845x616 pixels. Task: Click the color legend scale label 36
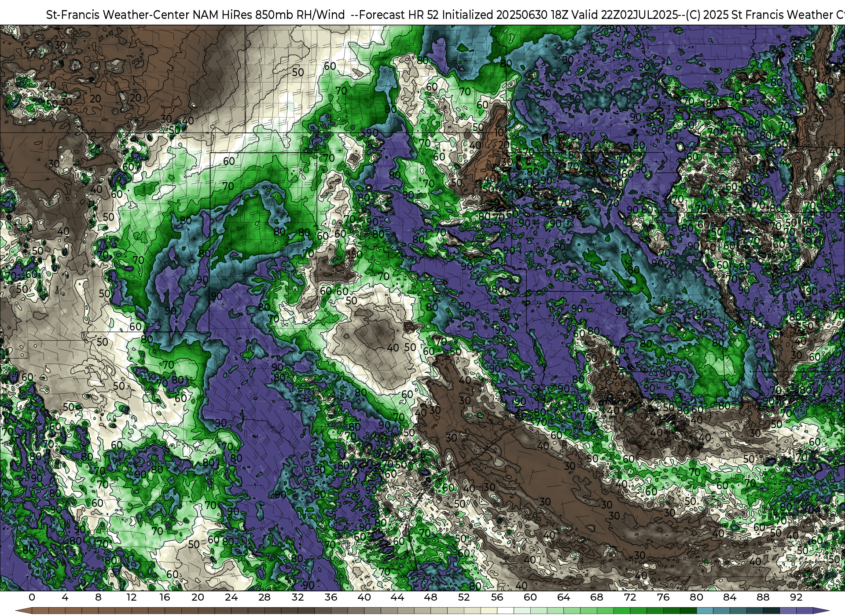pos(331,597)
